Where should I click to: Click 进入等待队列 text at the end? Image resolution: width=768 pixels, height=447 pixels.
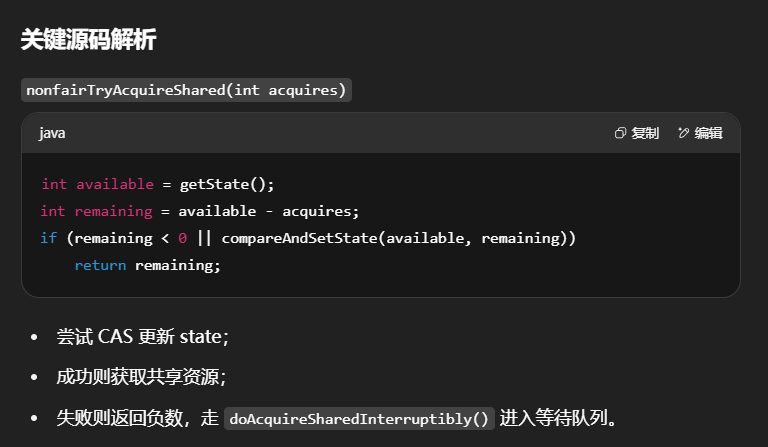557,418
